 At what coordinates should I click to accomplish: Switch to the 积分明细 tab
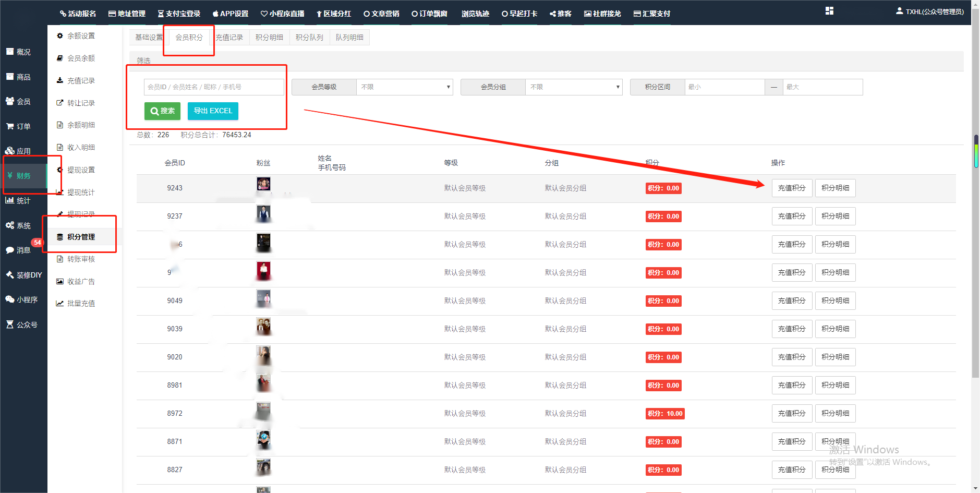269,38
